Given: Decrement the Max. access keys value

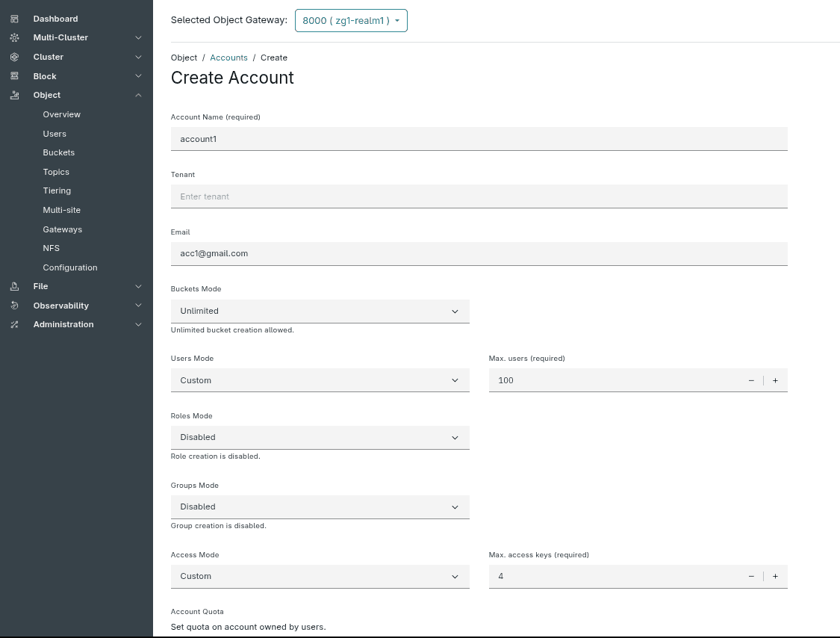Looking at the screenshot, I should [751, 576].
